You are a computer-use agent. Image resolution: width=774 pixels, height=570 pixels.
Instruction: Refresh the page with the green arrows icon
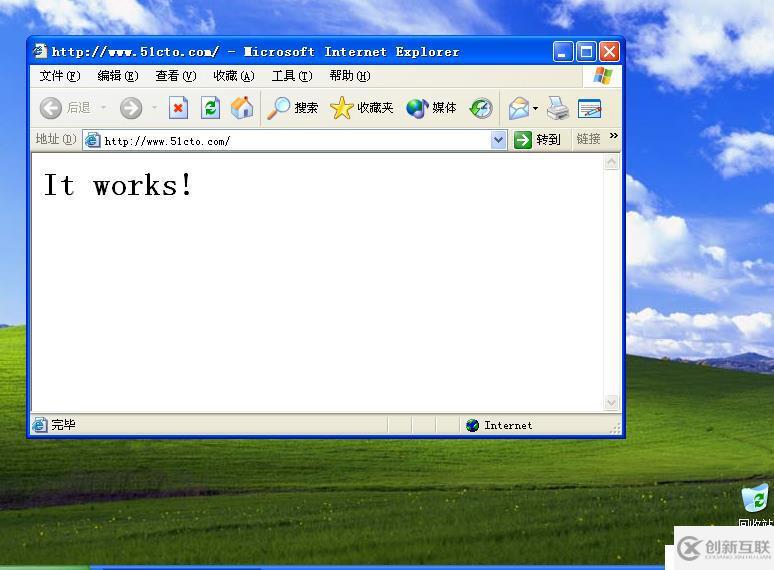(x=210, y=108)
